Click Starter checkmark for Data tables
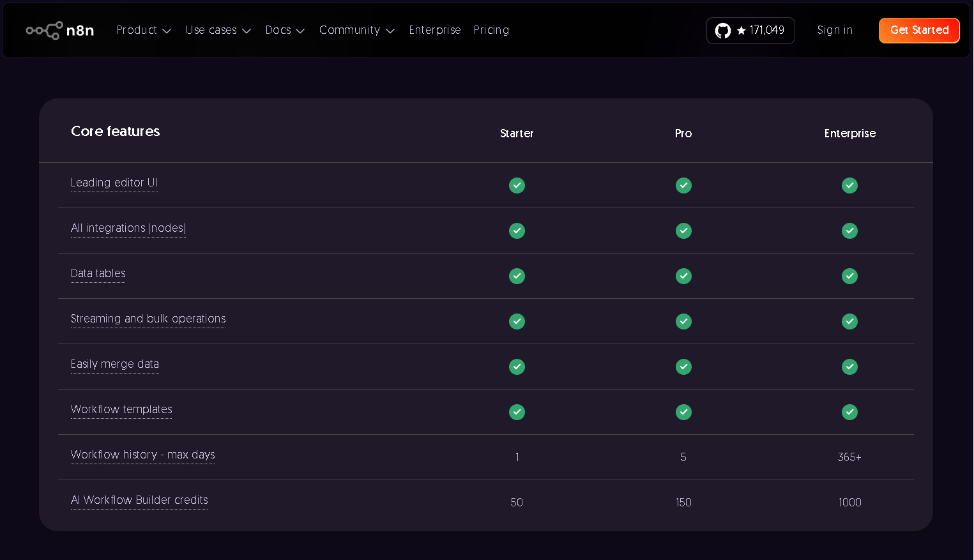The image size is (974, 560). click(x=517, y=276)
